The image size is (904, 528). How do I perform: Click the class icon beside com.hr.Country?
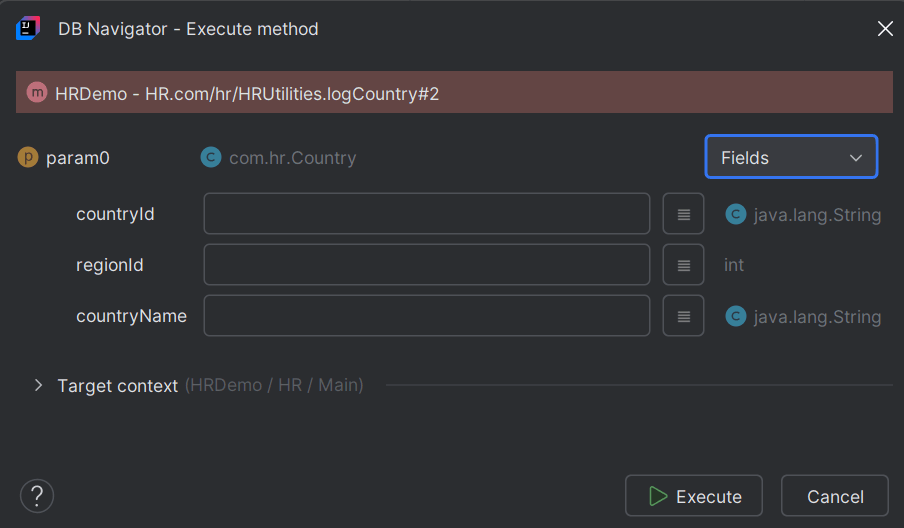(x=211, y=157)
